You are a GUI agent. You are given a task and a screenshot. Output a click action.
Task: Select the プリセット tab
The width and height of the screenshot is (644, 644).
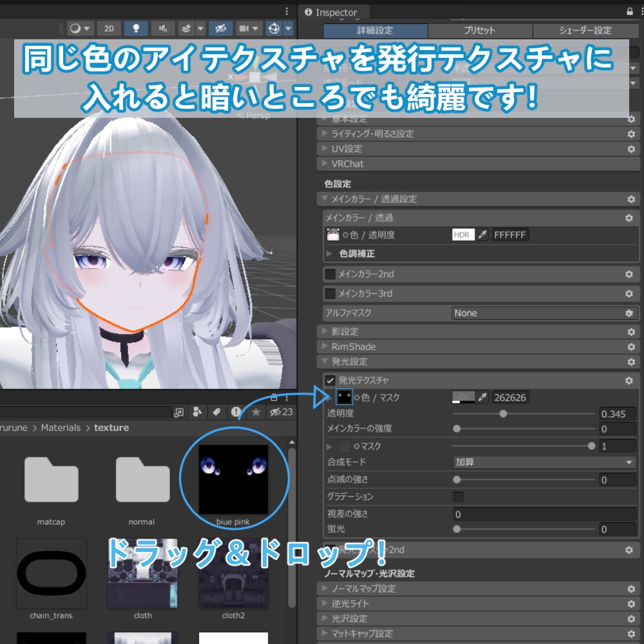click(480, 30)
